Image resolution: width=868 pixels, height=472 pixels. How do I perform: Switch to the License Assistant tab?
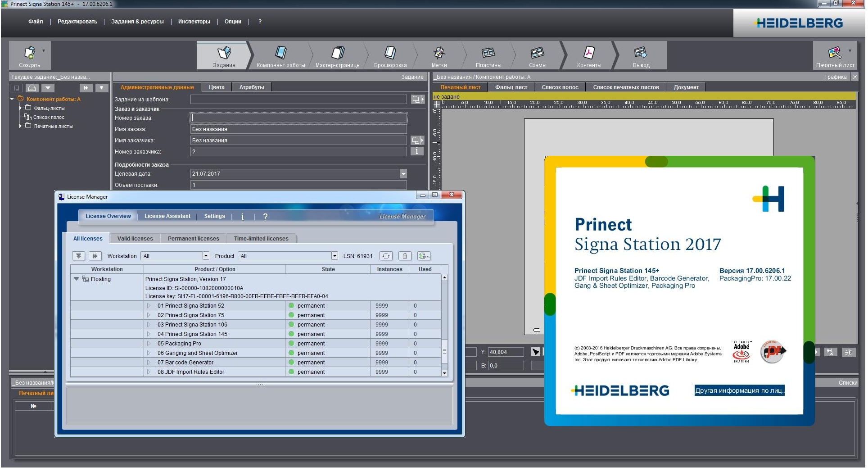pyautogui.click(x=167, y=217)
